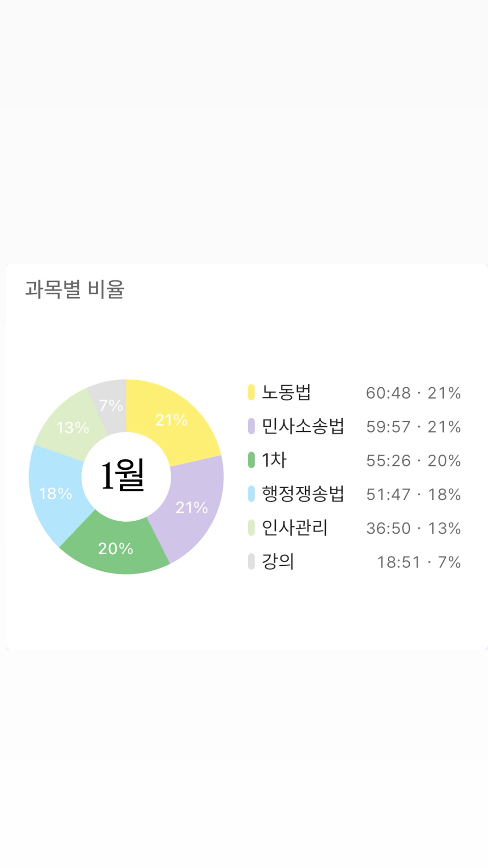The image size is (488, 868).
Task: Click the 인사관리 legend label text
Action: [295, 528]
